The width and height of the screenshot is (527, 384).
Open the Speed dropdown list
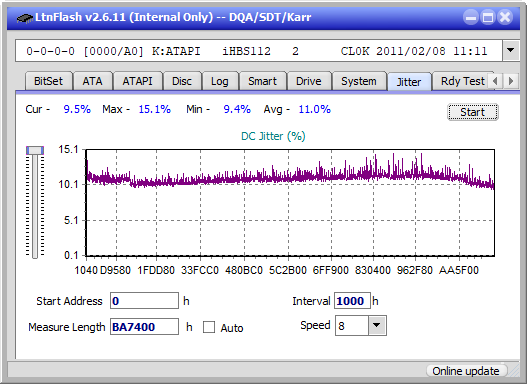click(x=377, y=325)
